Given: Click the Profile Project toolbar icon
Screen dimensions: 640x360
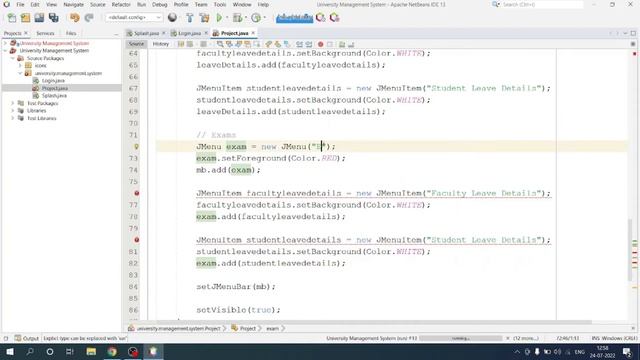Looking at the screenshot, I should click(256, 18).
